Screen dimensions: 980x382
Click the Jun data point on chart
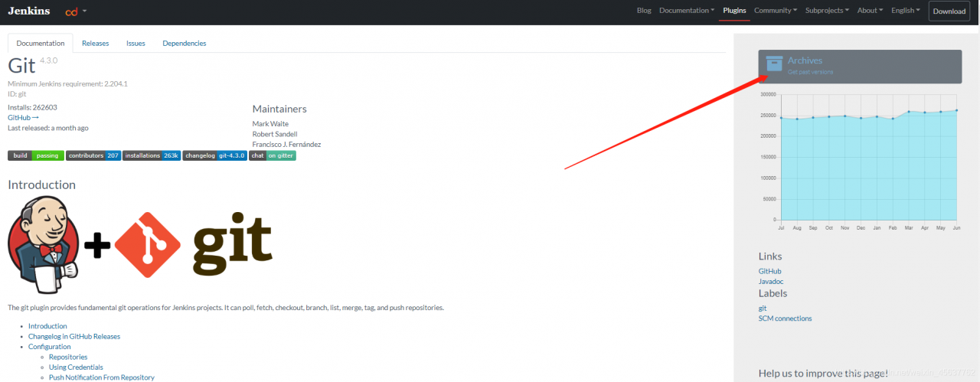point(956,110)
